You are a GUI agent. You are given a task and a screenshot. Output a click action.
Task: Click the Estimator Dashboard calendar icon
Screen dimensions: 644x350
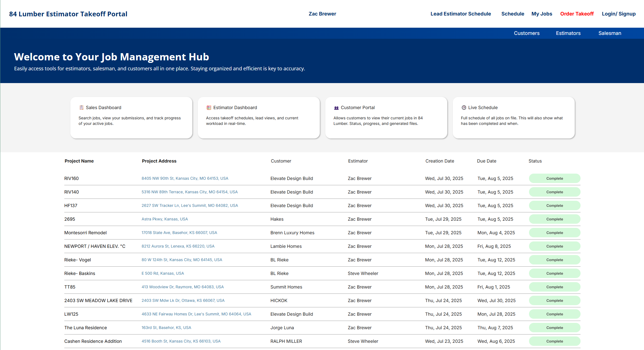(209, 107)
